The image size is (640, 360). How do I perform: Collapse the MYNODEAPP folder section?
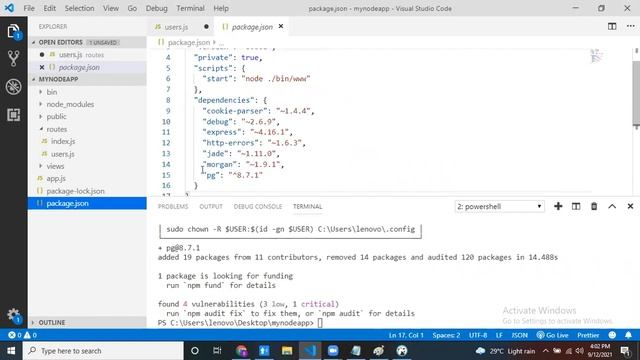click(x=88, y=79)
